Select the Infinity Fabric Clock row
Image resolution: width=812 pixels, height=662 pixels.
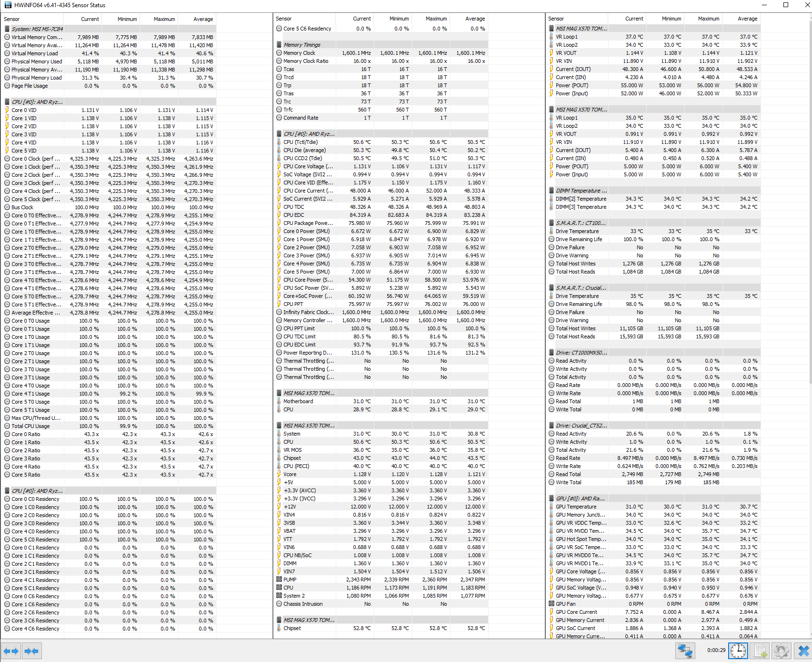coord(381,312)
